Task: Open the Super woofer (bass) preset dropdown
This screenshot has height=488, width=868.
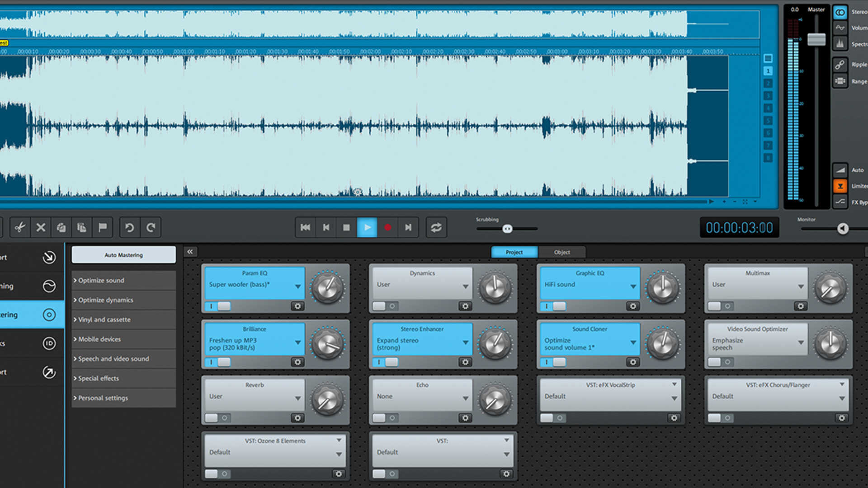Action: click(297, 286)
